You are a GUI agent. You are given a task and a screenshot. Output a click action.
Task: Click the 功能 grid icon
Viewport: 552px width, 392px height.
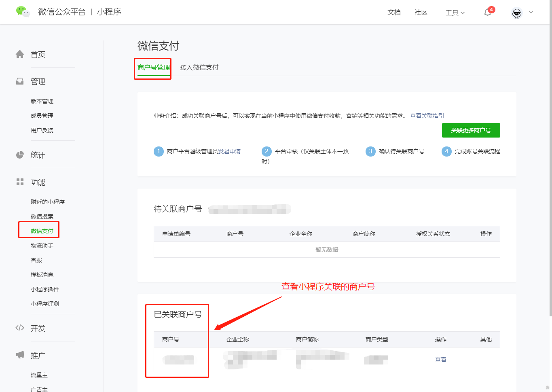coord(20,182)
